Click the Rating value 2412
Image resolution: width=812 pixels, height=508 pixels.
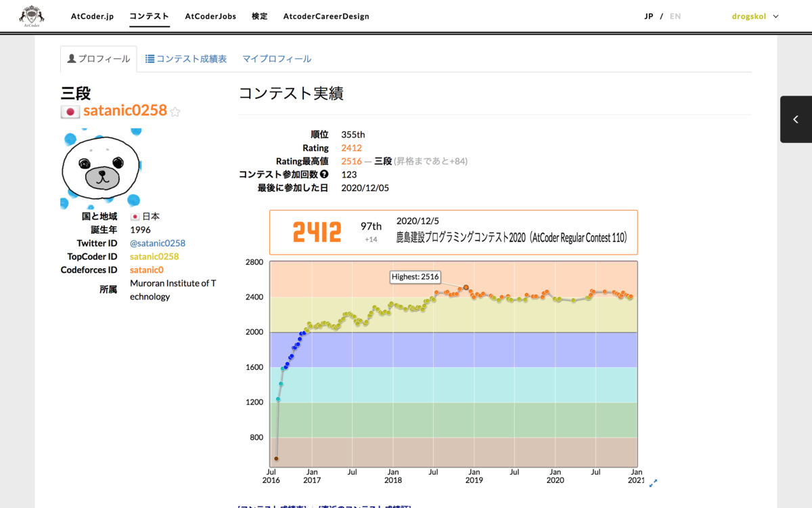352,148
